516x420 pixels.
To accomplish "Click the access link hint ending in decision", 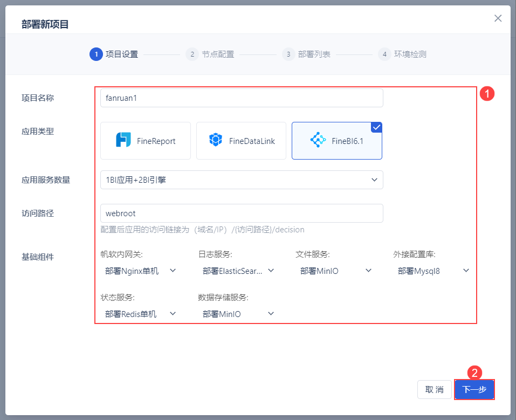I will click(202, 230).
